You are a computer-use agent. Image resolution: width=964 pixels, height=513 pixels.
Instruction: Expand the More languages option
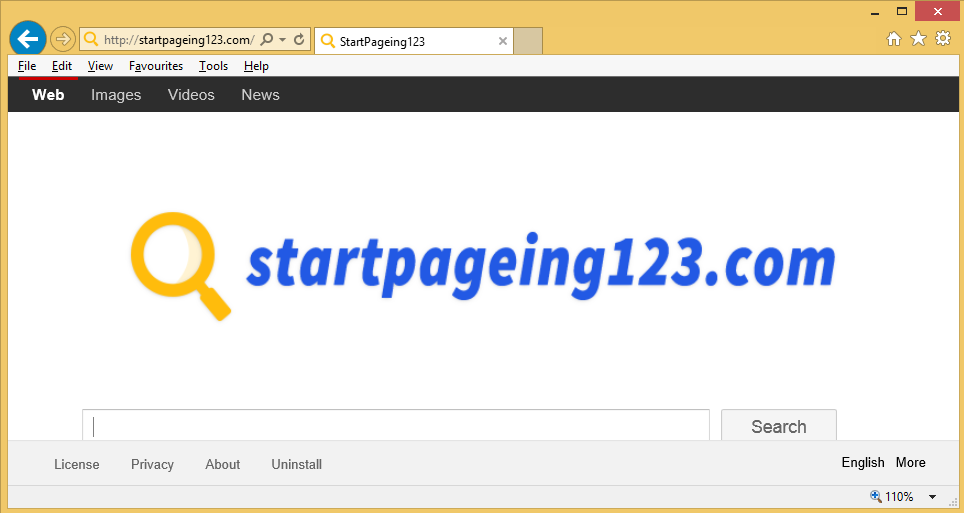[910, 462]
